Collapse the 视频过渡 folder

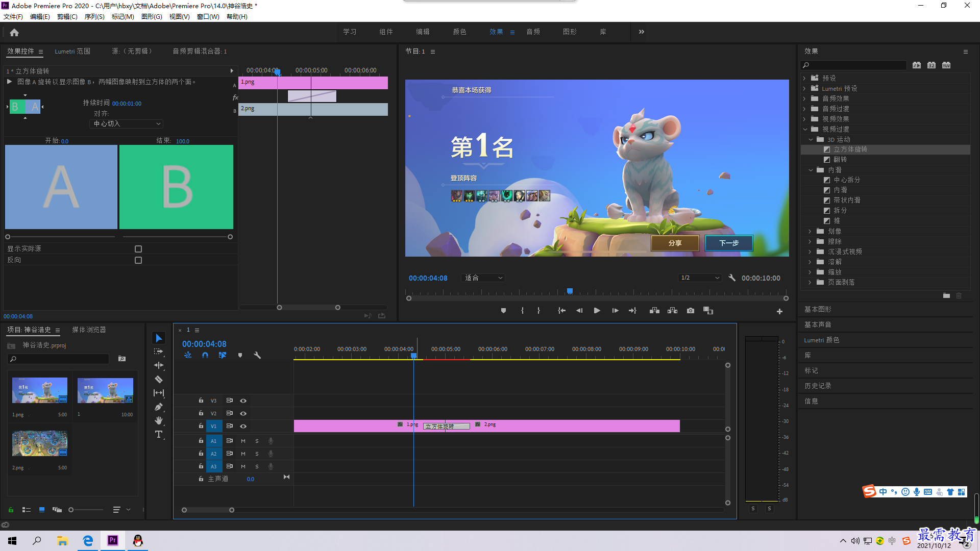[805, 130]
